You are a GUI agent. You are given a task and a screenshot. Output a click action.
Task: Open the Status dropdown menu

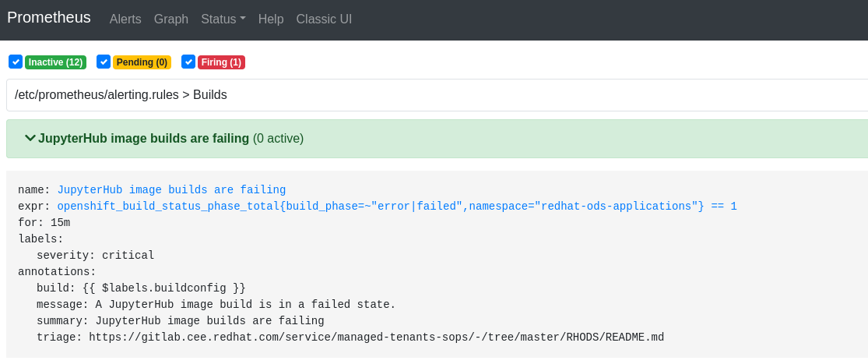219,19
